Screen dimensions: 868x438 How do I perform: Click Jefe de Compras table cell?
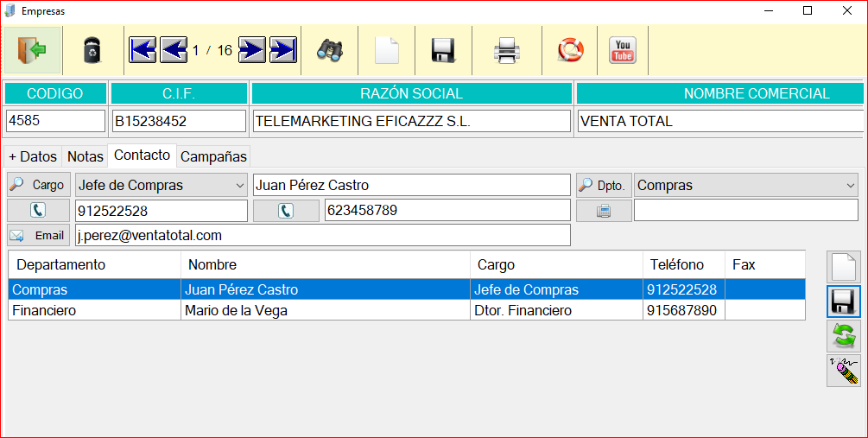pos(556,289)
